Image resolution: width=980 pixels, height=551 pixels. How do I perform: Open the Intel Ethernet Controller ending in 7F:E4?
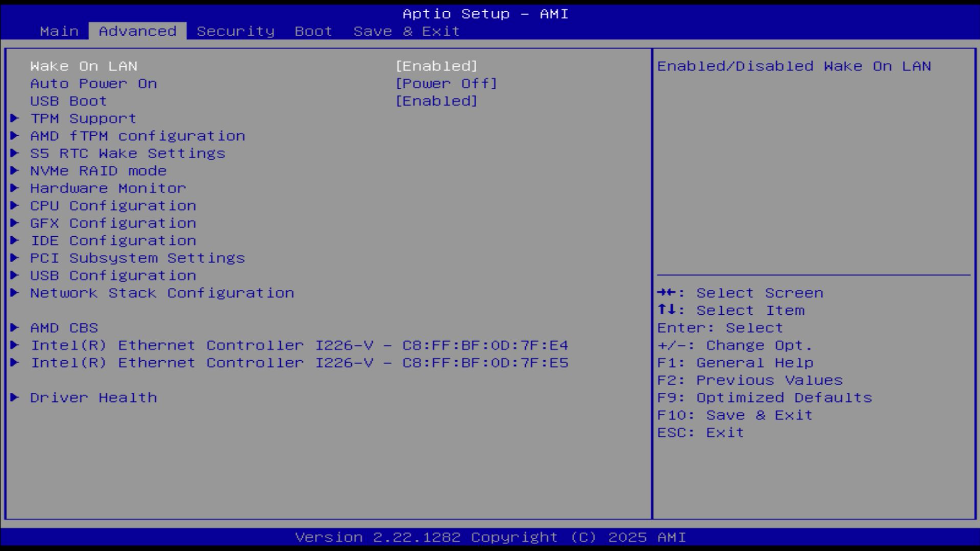click(x=299, y=345)
